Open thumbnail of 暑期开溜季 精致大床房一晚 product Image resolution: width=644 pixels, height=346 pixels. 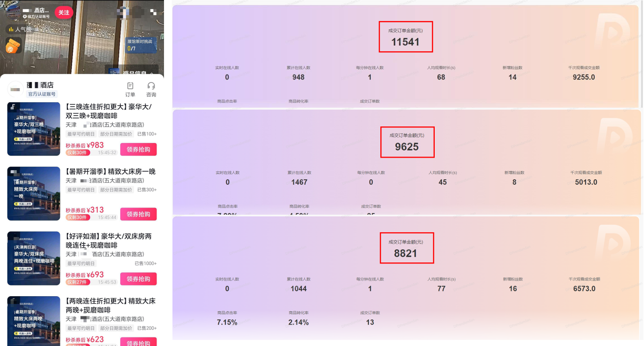click(x=34, y=193)
